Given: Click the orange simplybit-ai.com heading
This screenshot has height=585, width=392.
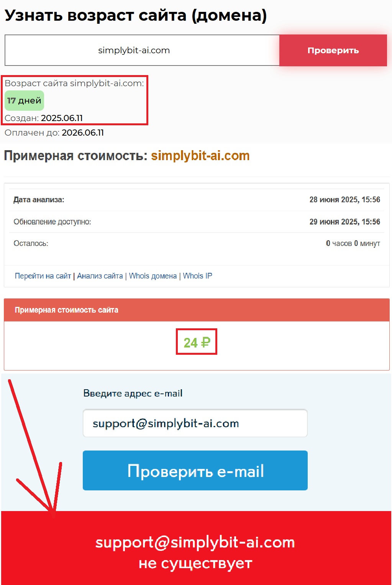Looking at the screenshot, I should coord(200,156).
